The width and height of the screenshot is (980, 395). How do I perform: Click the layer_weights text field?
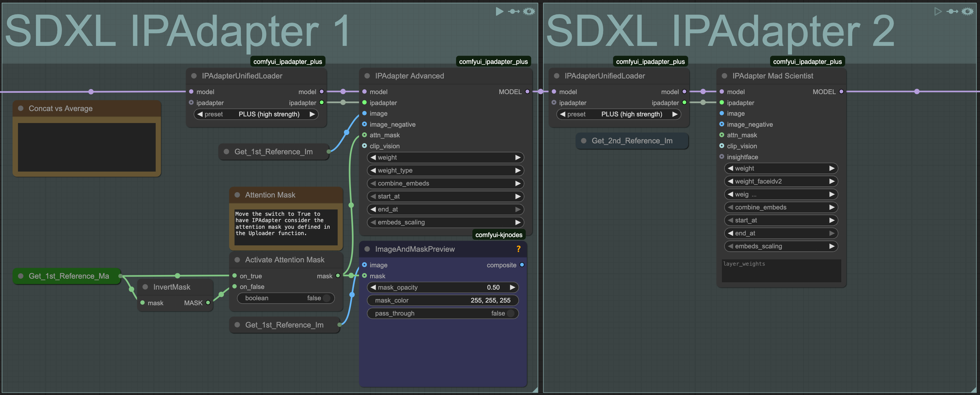(x=781, y=271)
